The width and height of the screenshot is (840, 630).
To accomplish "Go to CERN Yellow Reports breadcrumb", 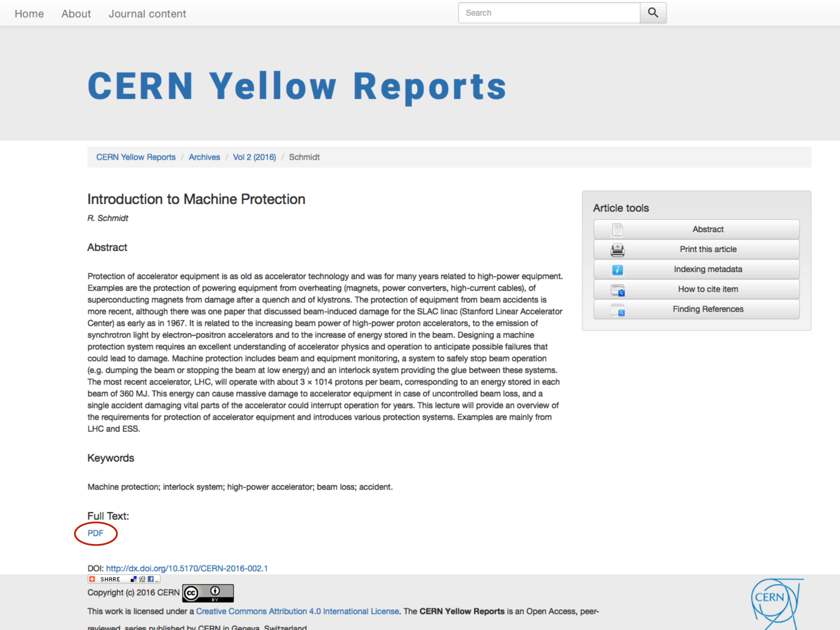I will [x=135, y=157].
